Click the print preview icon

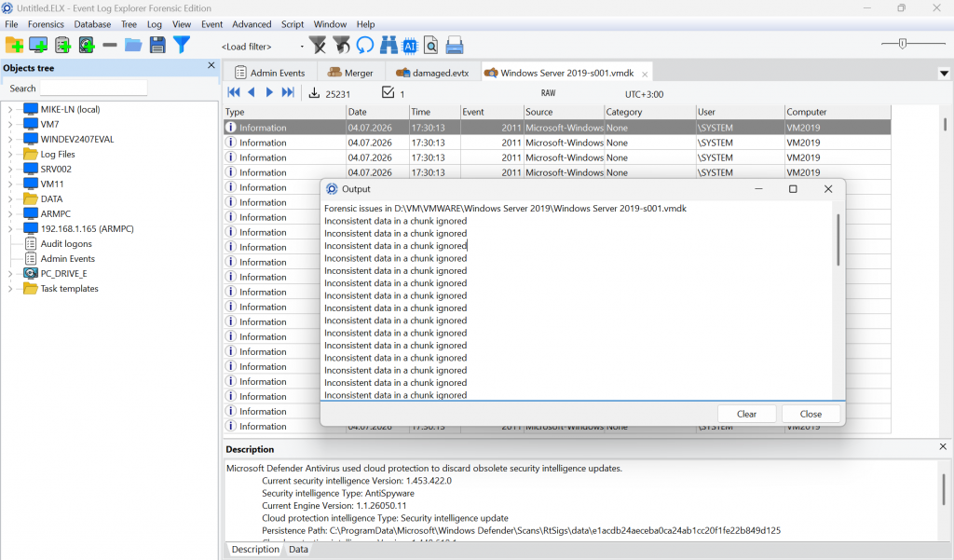click(430, 46)
